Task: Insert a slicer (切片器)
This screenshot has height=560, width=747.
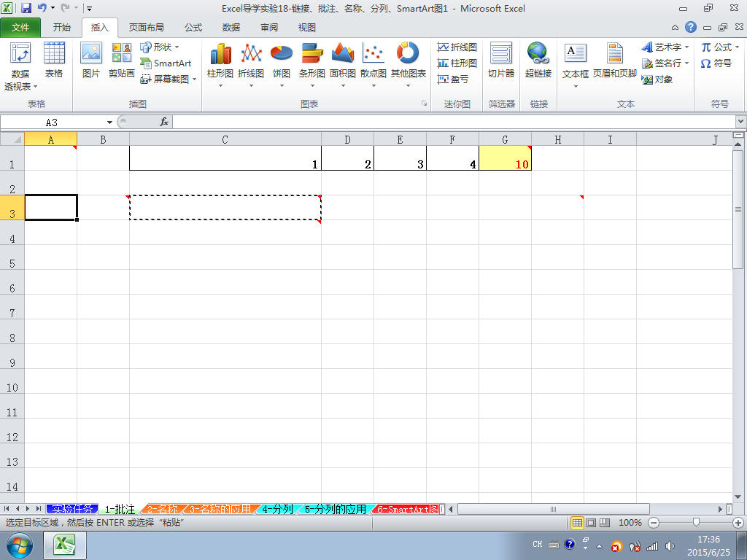Action: click(501, 61)
